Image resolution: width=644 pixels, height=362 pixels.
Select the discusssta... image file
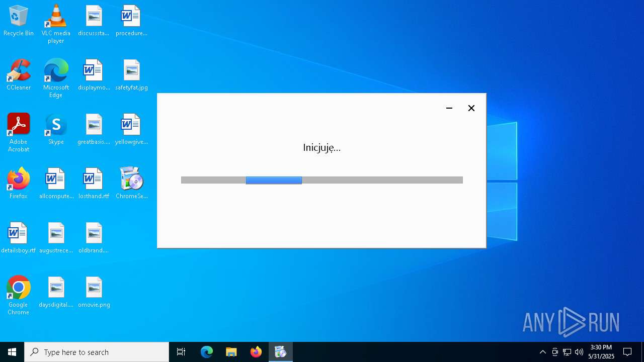[94, 21]
